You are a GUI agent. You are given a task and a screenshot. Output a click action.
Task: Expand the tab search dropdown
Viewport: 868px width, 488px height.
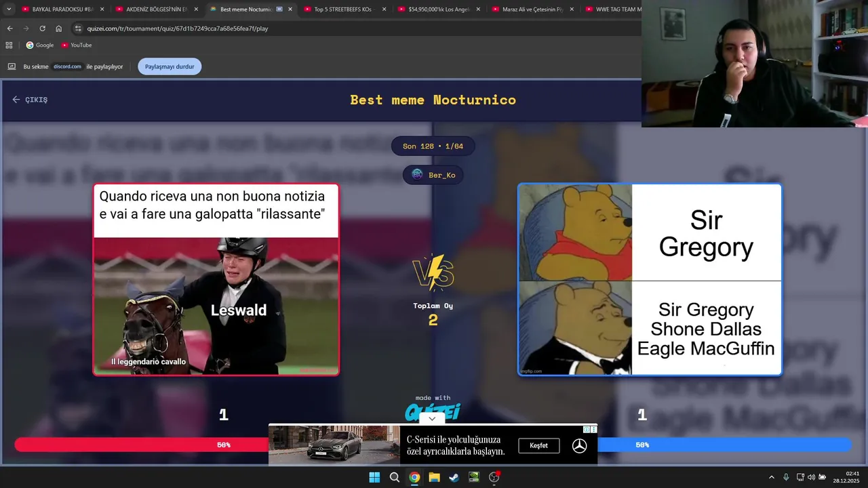pos(9,9)
